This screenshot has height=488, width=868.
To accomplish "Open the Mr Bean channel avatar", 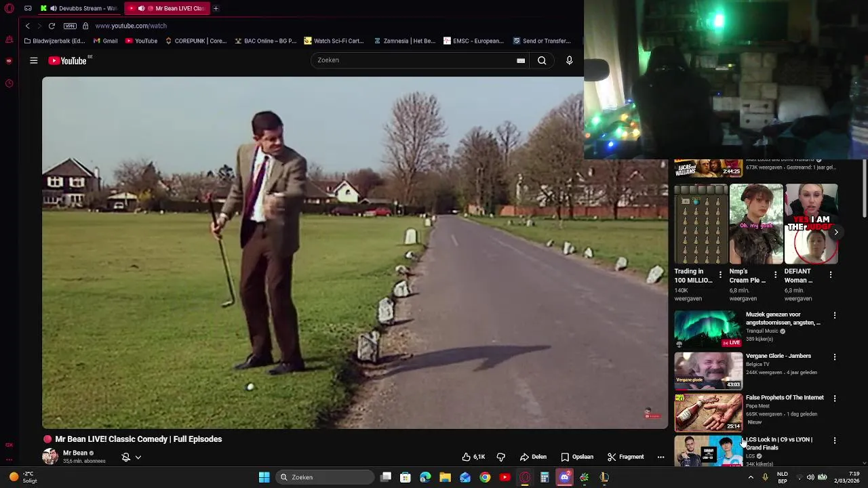I will (x=50, y=456).
